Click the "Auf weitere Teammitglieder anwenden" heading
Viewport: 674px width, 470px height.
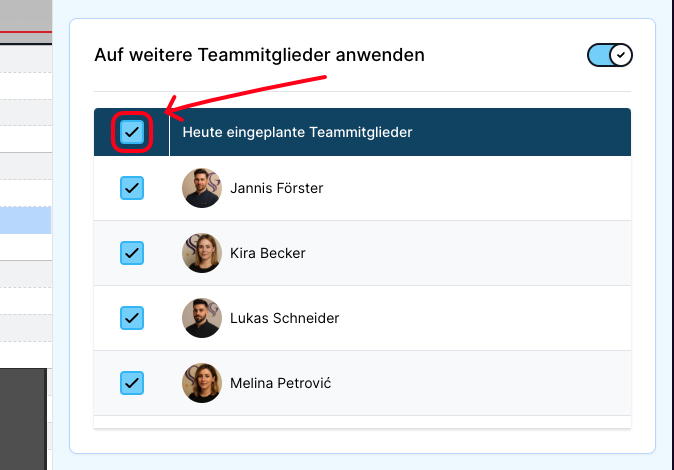tap(259, 55)
